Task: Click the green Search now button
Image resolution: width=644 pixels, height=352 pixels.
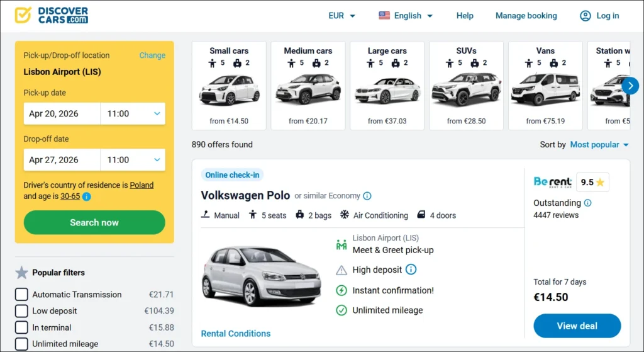Action: click(94, 222)
